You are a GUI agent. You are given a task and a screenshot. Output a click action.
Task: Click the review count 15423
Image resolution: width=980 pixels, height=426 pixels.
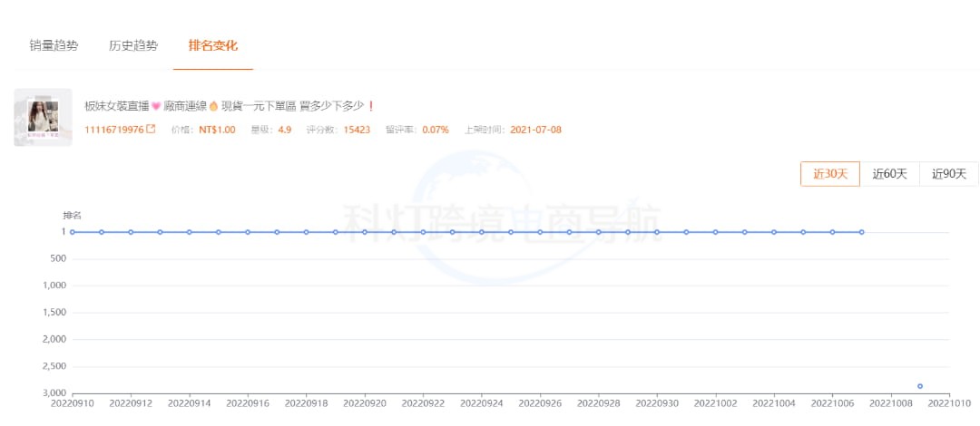point(357,130)
